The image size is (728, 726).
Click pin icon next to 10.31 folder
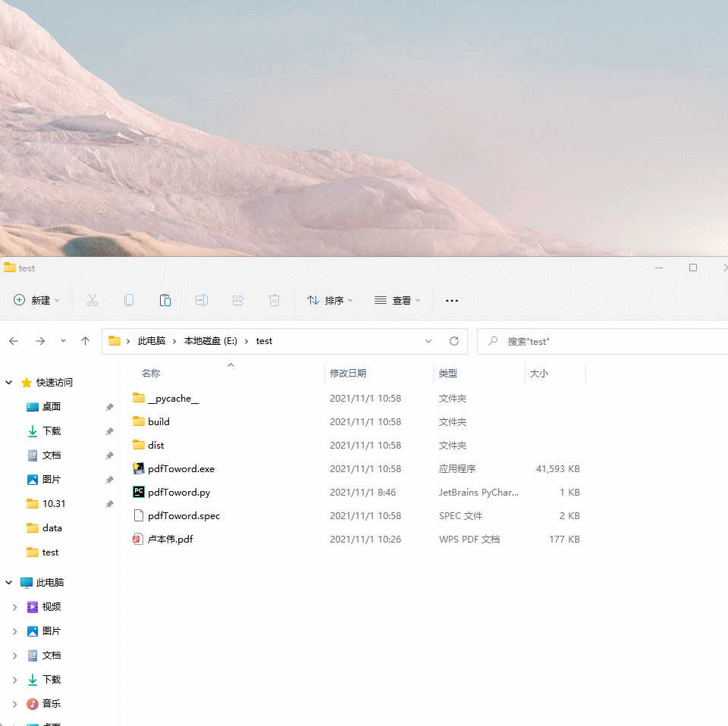[x=109, y=504]
